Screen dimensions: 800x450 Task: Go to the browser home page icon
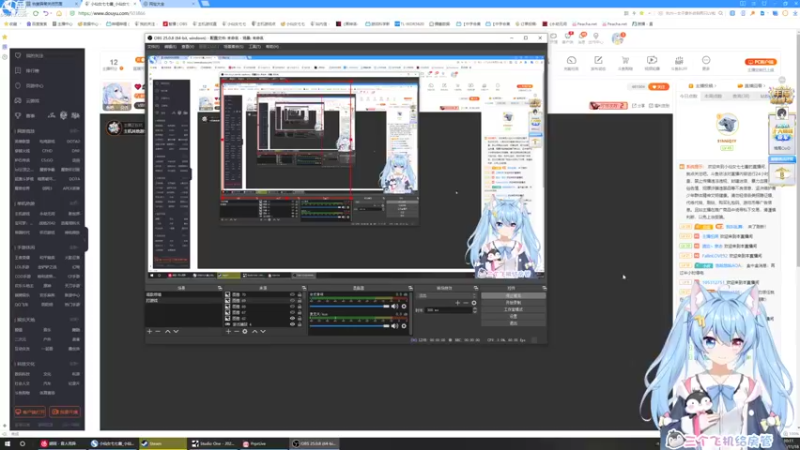click(x=59, y=13)
